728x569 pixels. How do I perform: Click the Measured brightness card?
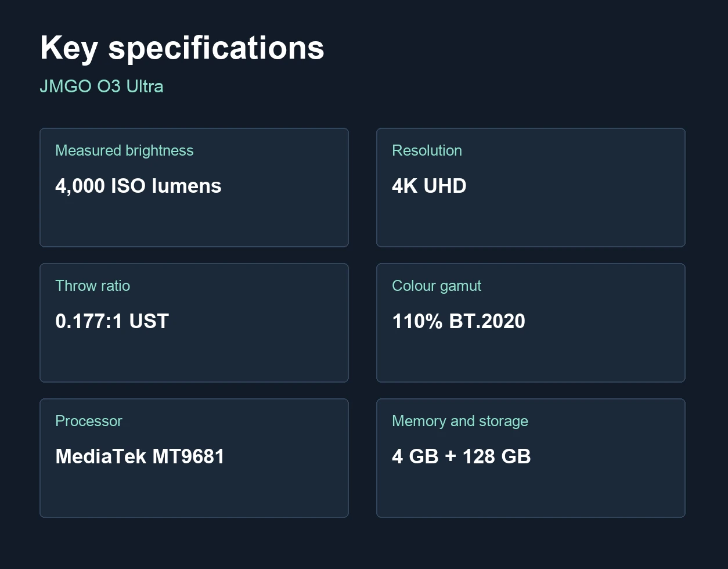click(194, 188)
